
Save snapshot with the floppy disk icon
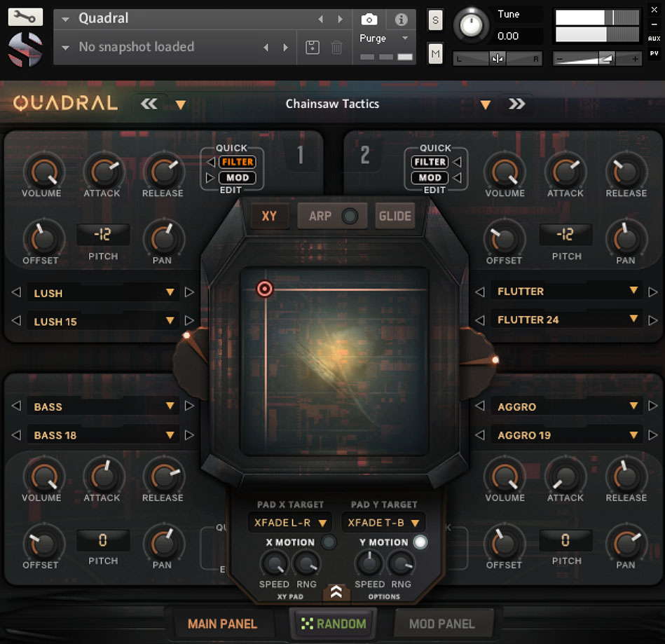[313, 47]
